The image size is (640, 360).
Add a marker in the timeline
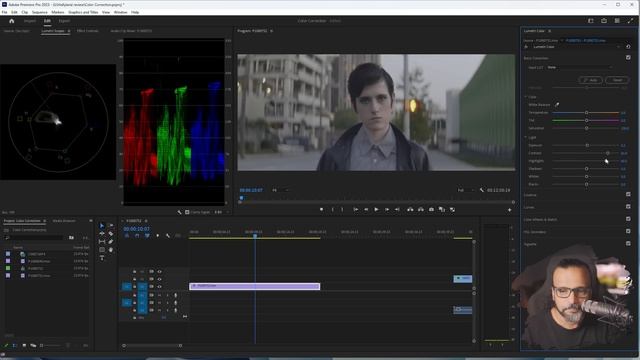click(x=158, y=236)
